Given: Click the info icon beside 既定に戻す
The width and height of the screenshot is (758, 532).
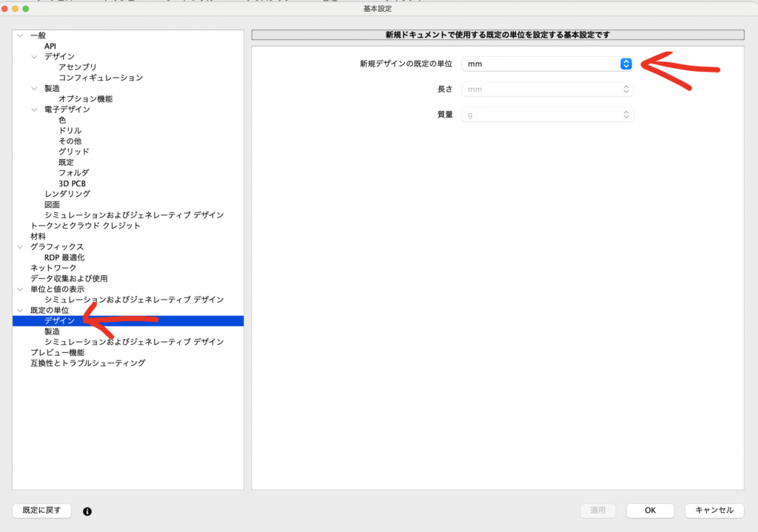Looking at the screenshot, I should point(87,511).
